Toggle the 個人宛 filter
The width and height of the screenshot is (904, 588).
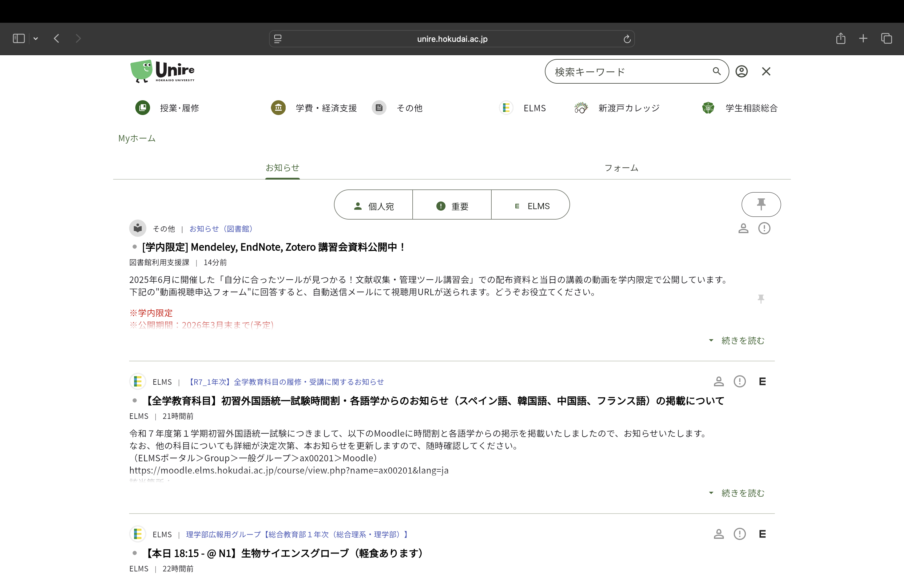point(373,205)
